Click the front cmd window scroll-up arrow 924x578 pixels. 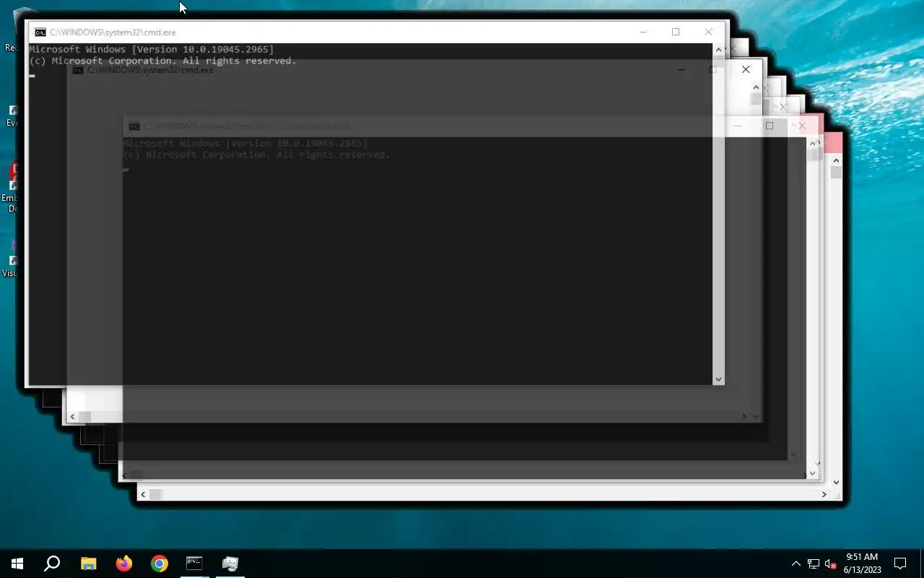point(718,50)
